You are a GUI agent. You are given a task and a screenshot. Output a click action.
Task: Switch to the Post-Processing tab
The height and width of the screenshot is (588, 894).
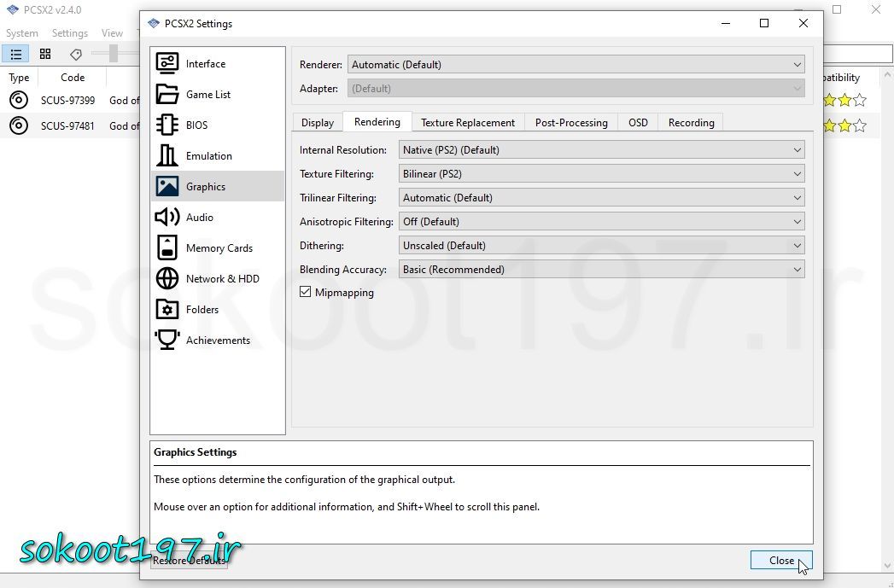coord(571,123)
